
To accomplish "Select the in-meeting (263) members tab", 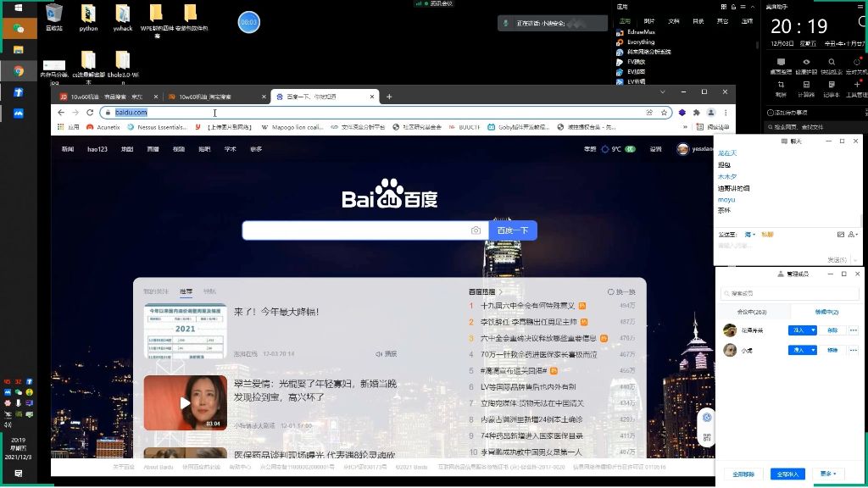I will pos(752,312).
